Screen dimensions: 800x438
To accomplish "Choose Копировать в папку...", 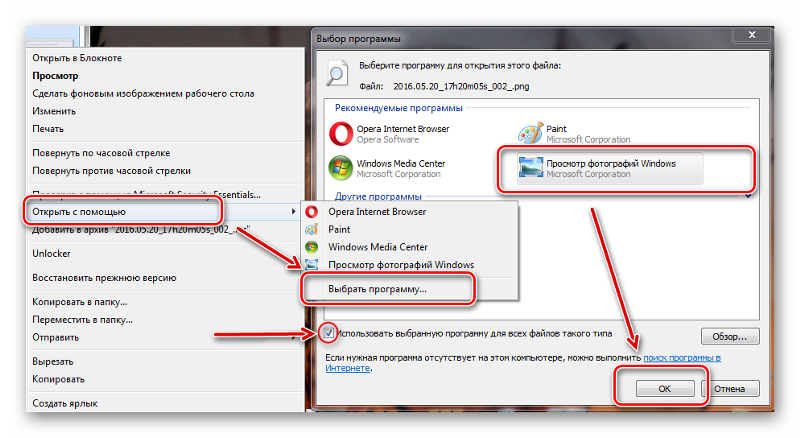I will [x=80, y=302].
